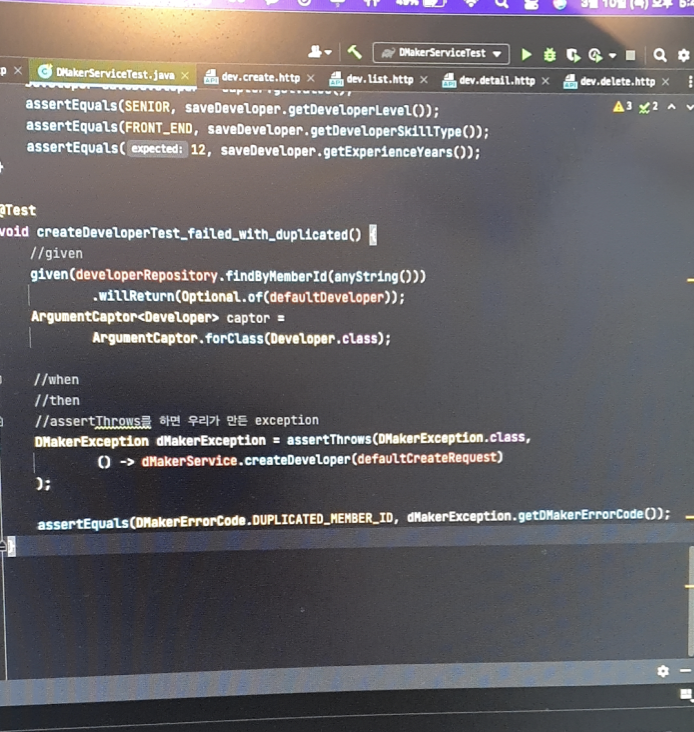Hide the bottom panel with the minus icon

(686, 671)
